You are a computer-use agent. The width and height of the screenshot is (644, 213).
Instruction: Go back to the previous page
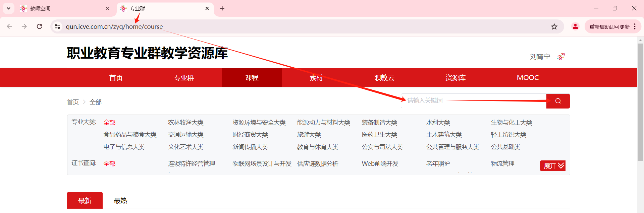[x=9, y=26]
